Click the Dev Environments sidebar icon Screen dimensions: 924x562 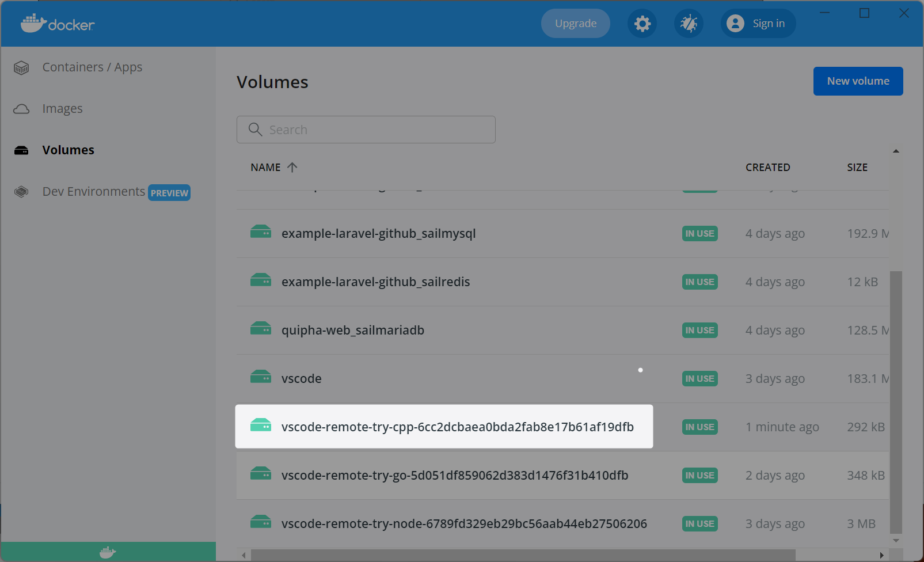(x=21, y=192)
